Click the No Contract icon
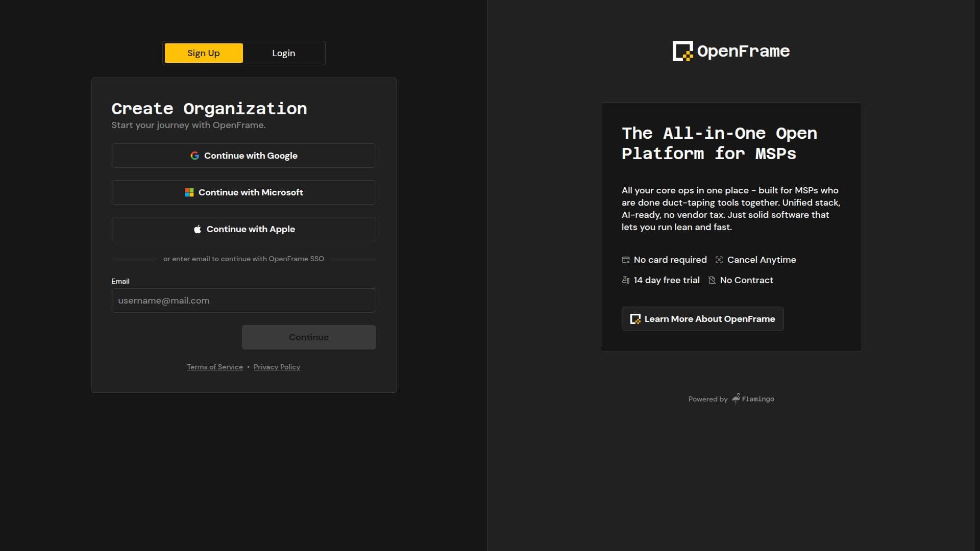Screen dimensions: 980x551 (712, 280)
